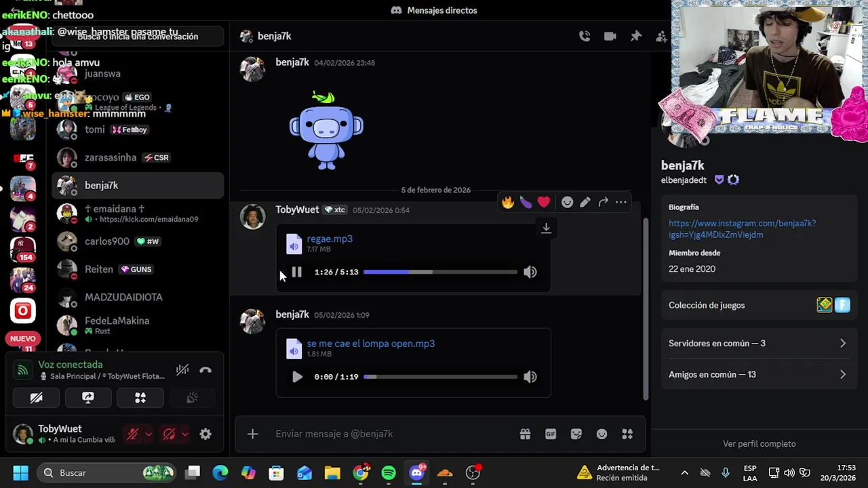Image resolution: width=868 pixels, height=488 pixels.
Task: Start an activity from voice panel
Action: pyautogui.click(x=140, y=398)
